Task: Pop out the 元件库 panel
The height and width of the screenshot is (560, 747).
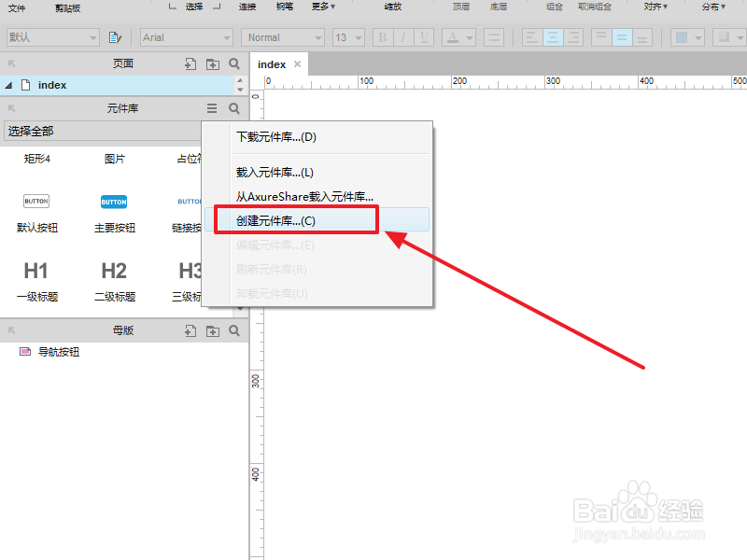Action: tap(12, 108)
